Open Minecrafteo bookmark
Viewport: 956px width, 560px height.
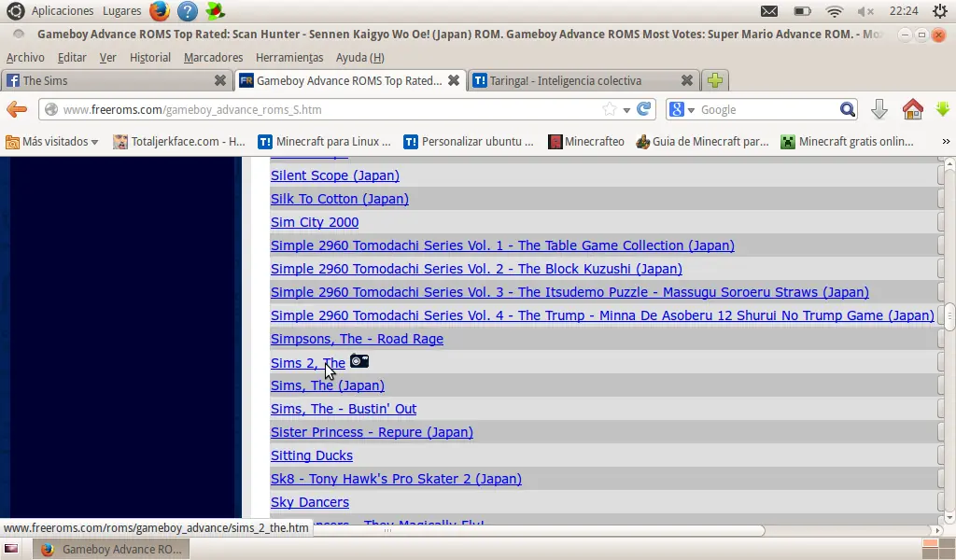click(x=586, y=141)
